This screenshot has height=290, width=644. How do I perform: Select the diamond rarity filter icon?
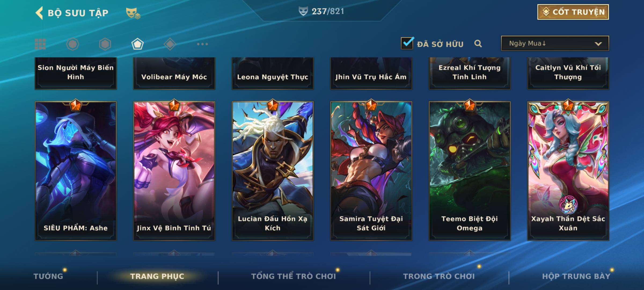point(170,44)
